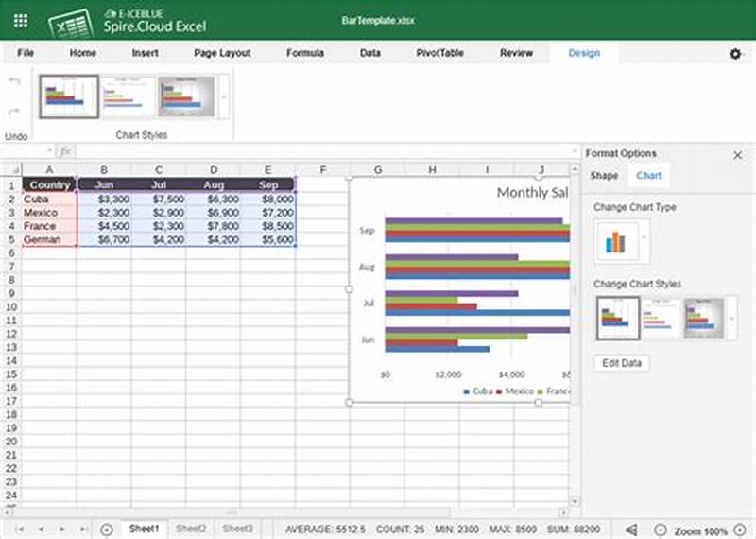The height and width of the screenshot is (539, 756).
Task: Switch to the Insert tab
Action: pyautogui.click(x=146, y=53)
